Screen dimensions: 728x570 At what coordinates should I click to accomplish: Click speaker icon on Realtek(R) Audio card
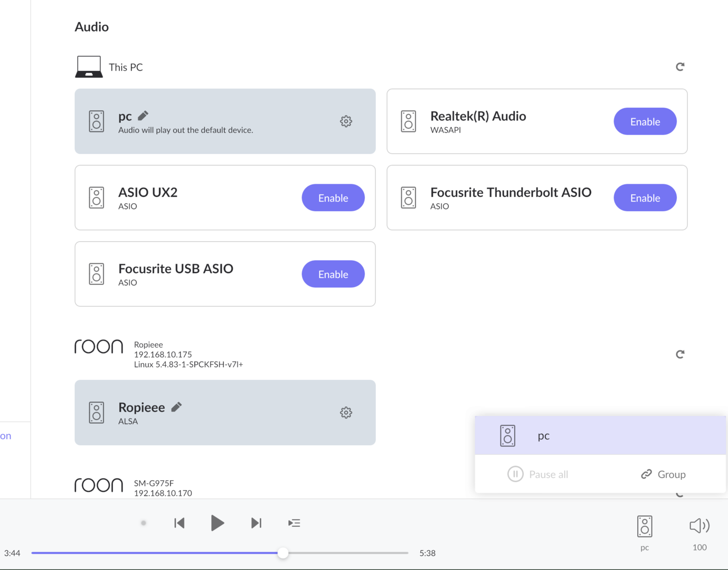(x=409, y=121)
